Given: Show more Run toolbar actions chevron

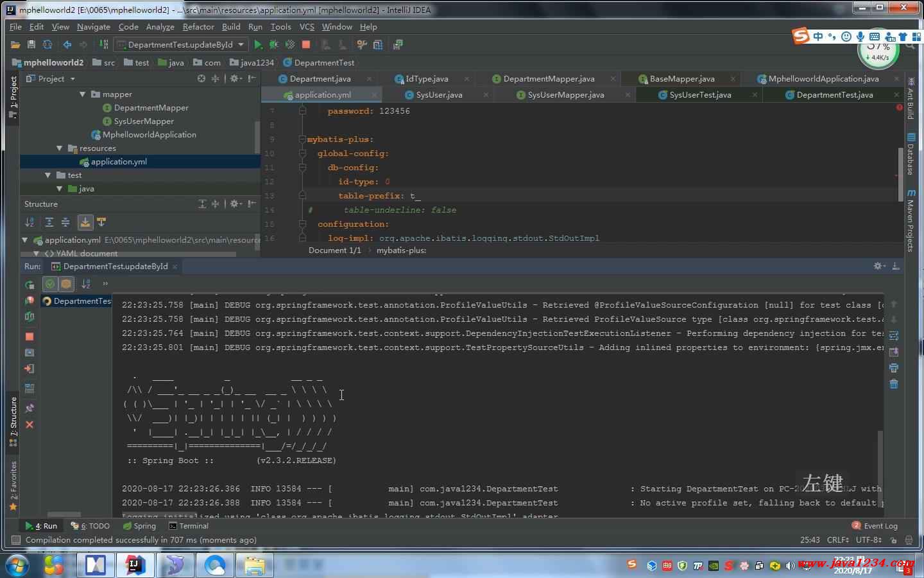Looking at the screenshot, I should point(105,283).
